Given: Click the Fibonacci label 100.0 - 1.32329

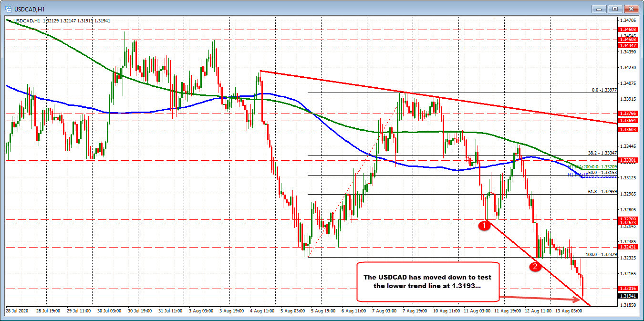Looking at the screenshot, I should click(x=602, y=255).
